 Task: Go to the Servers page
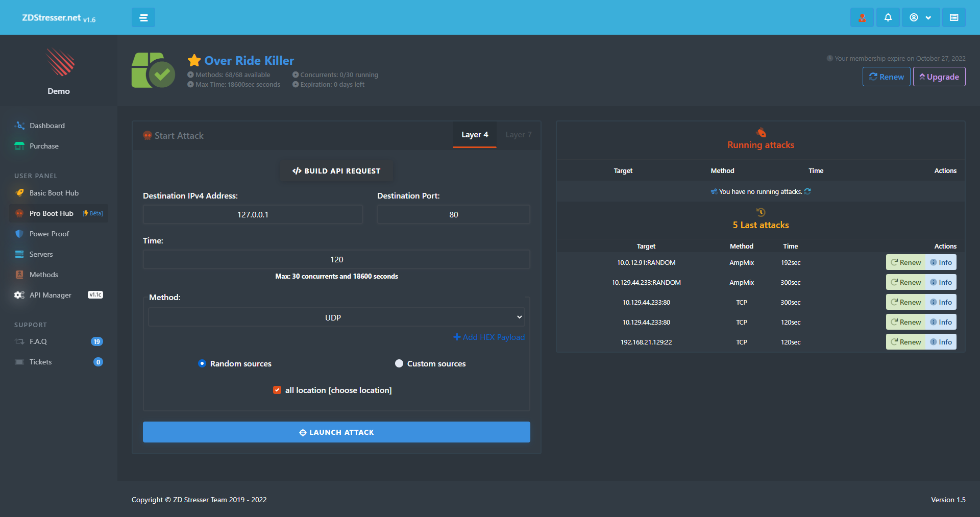[41, 254]
